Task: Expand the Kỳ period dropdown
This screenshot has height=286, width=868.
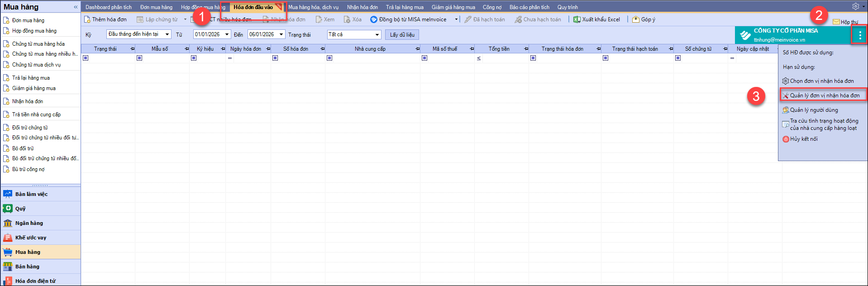Action: point(167,34)
